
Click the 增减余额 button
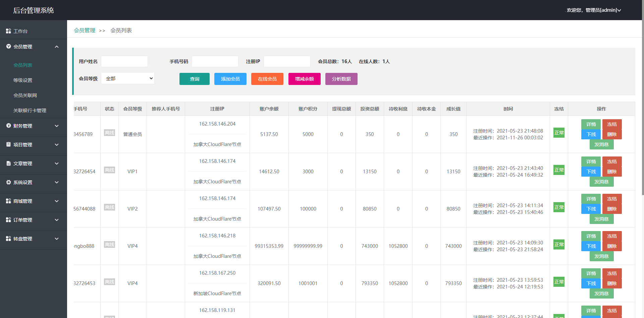point(305,79)
